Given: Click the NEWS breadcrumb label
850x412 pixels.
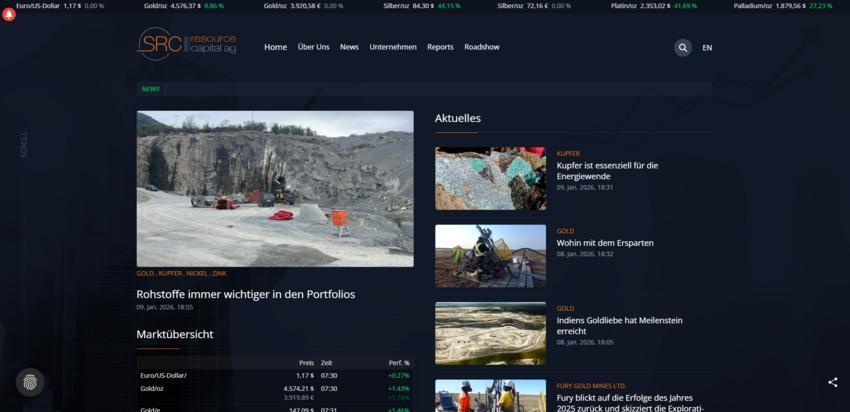Looking at the screenshot, I should 150,89.
